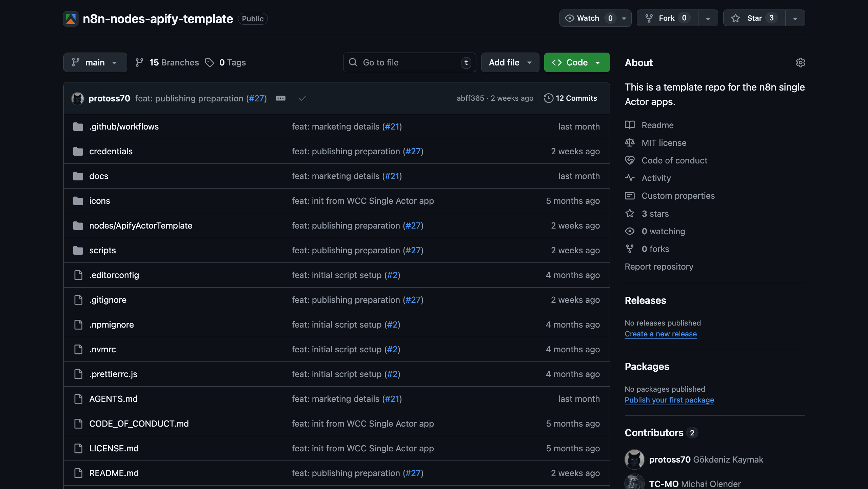This screenshot has height=489, width=868.
Task: Open the Code of conduct
Action: (674, 160)
